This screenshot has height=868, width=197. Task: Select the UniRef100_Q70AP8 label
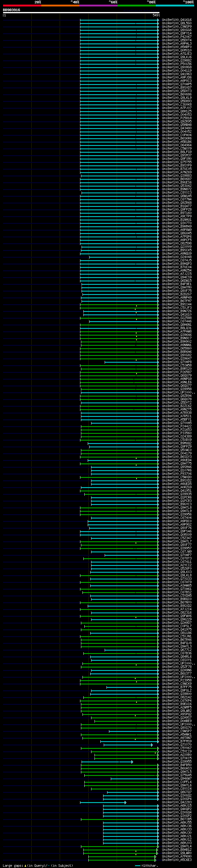tap(176, 362)
